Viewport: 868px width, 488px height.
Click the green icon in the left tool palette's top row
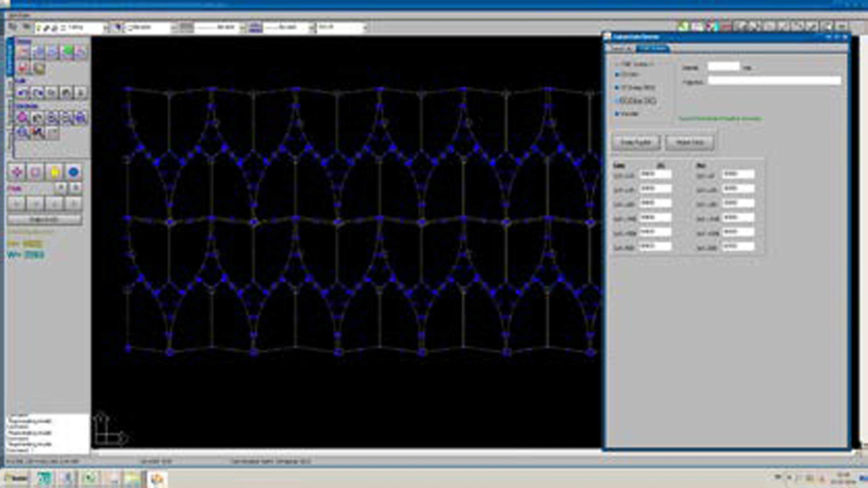pyautogui.click(x=68, y=52)
